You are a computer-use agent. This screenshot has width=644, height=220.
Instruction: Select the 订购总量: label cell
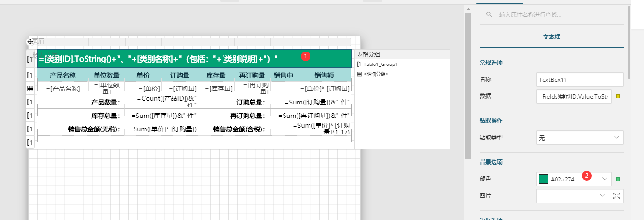coord(234,102)
